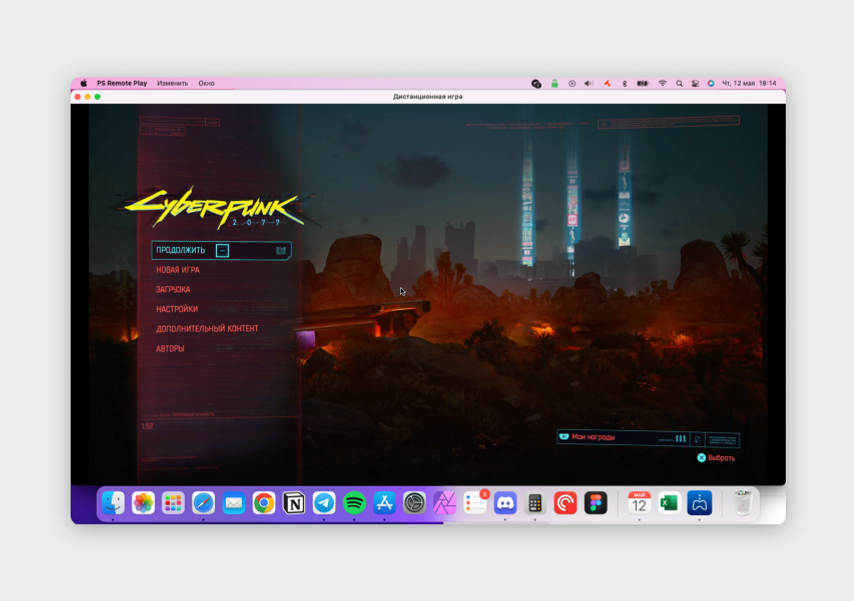Open АВТОРЫ credits entry
The height and width of the screenshot is (601, 854).
170,348
